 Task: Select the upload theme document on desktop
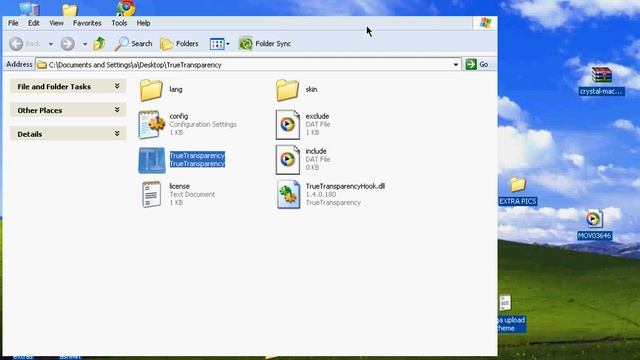click(x=511, y=313)
